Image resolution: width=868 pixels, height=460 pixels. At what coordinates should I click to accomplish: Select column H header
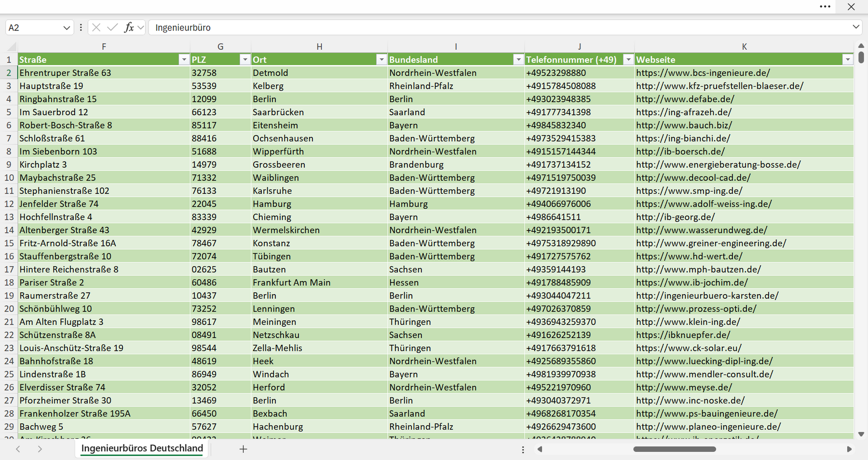[x=319, y=47]
